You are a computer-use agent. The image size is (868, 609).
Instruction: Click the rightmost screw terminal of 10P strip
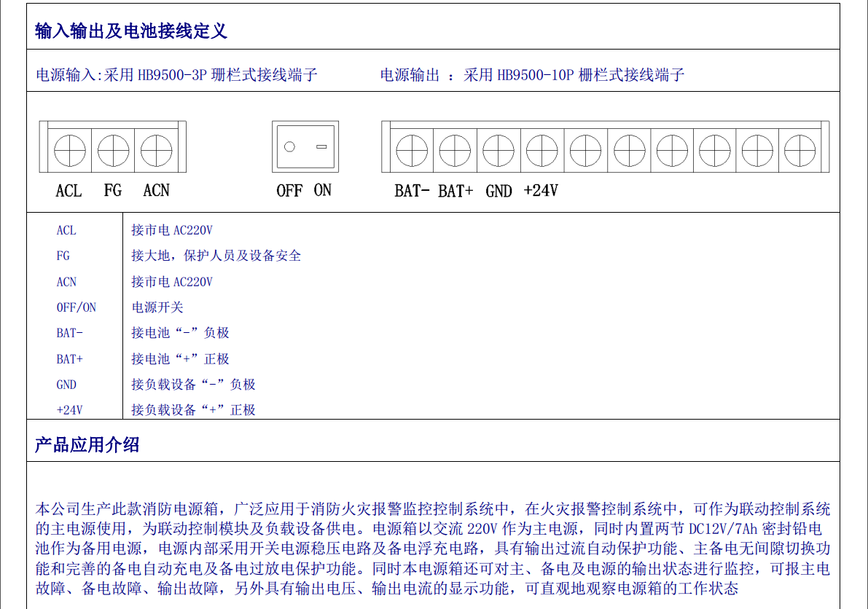(799, 152)
